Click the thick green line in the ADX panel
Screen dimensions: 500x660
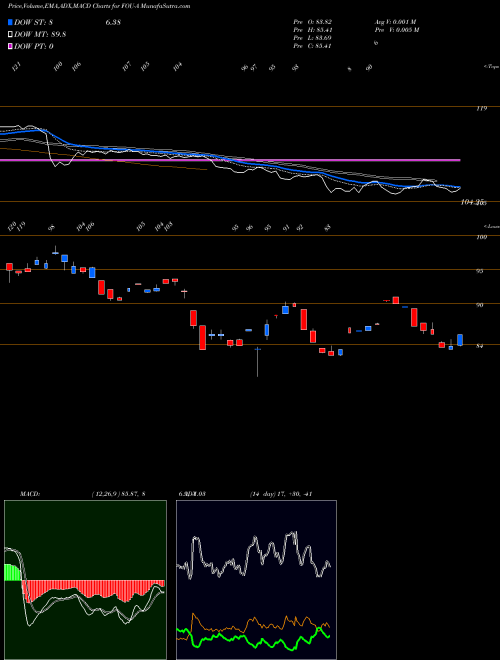(x=253, y=639)
